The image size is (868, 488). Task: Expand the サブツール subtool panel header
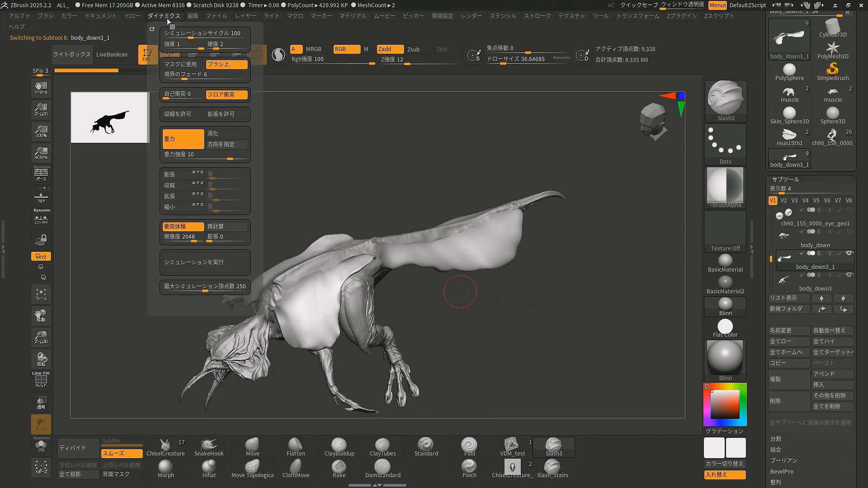785,179
